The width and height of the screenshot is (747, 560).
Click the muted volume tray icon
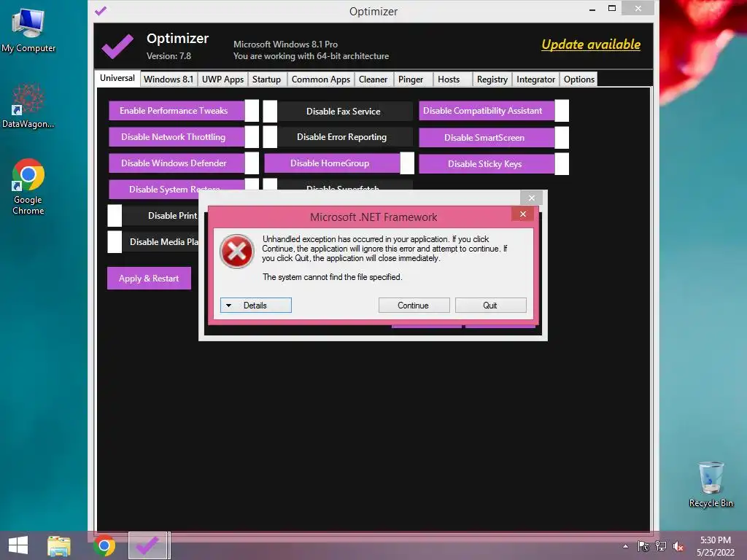[x=678, y=546]
